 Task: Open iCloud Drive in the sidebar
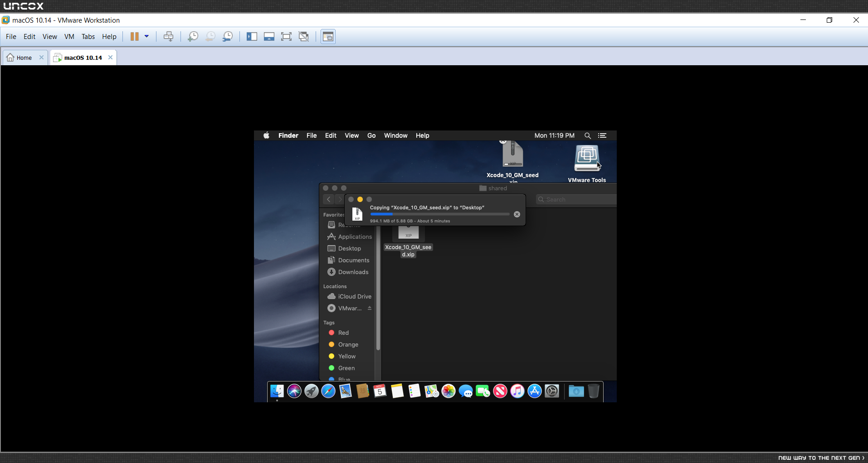pos(350,296)
